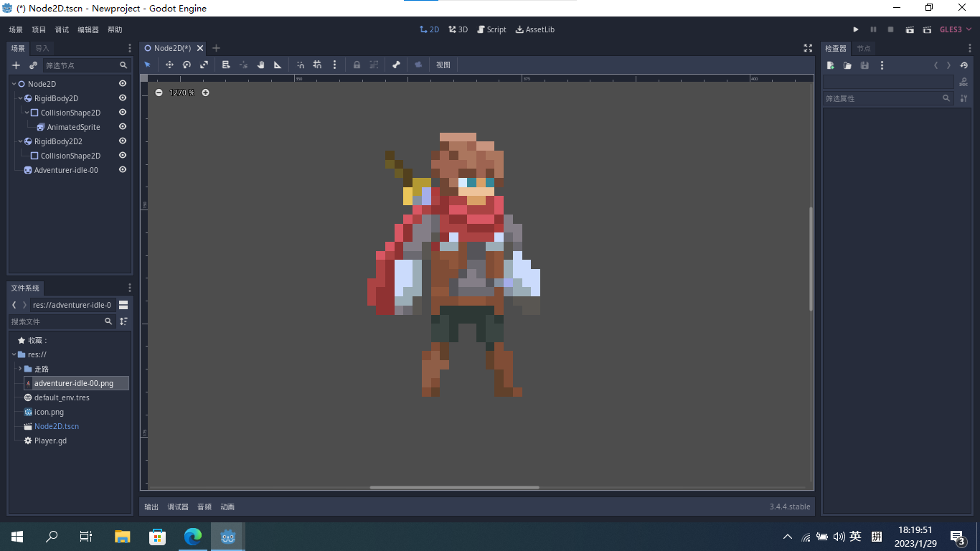
Task: Click the list-select tool icon
Action: 226,65
